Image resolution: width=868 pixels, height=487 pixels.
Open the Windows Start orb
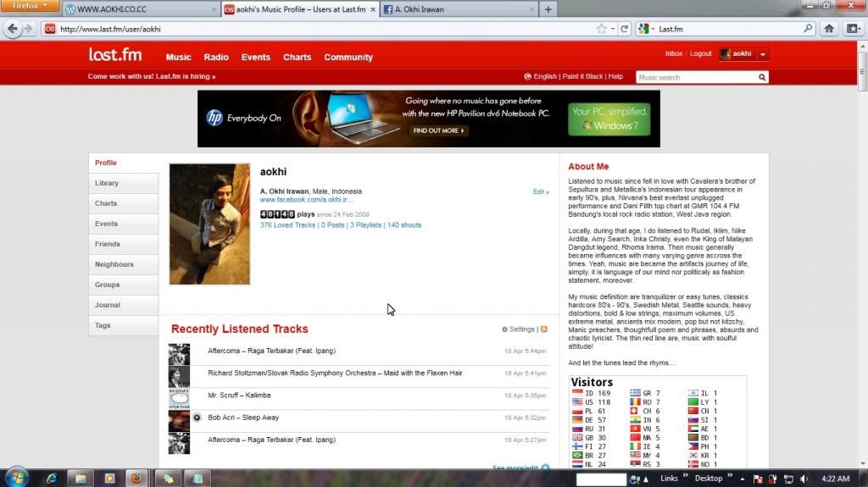coord(16,478)
